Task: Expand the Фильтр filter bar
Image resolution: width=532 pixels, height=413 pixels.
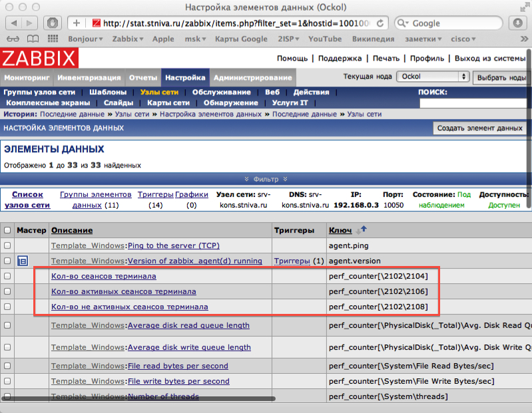Action: (x=266, y=179)
